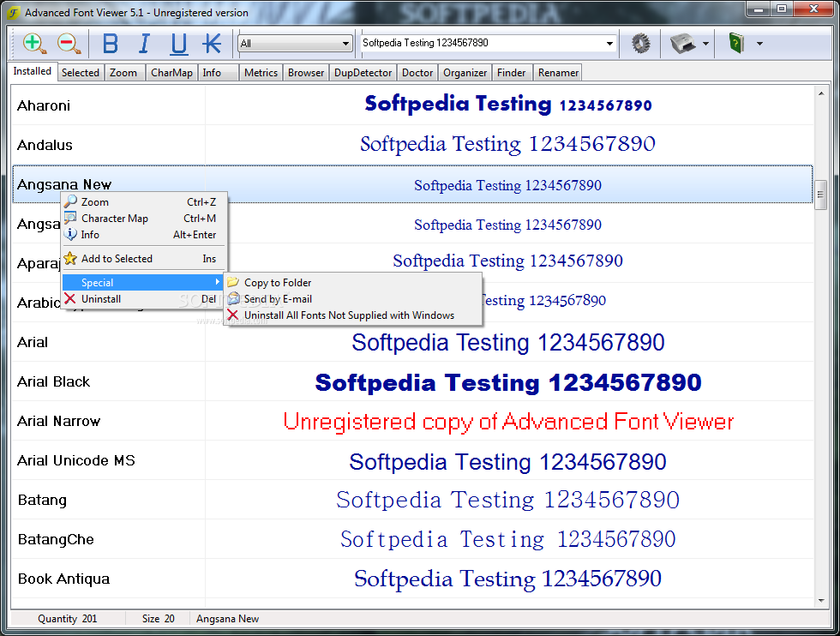
Task: Select the Book Antiqua font row
Action: tap(412, 579)
